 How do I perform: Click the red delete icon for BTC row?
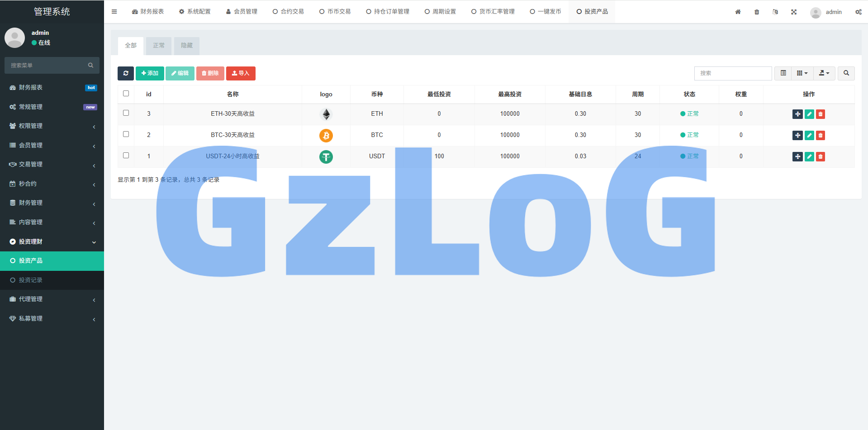tap(821, 135)
